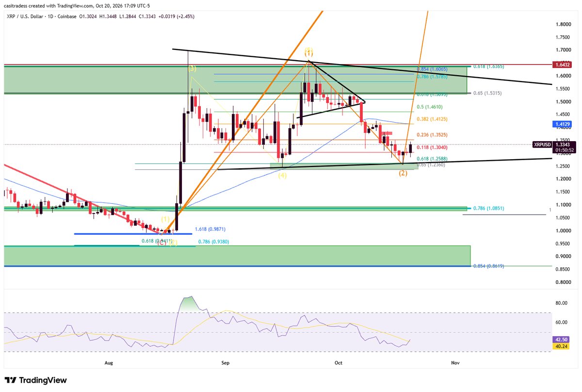The image size is (582, 392).
Task: Select the Fibonacci label 0.382 (1.4125)
Action: (x=433, y=119)
